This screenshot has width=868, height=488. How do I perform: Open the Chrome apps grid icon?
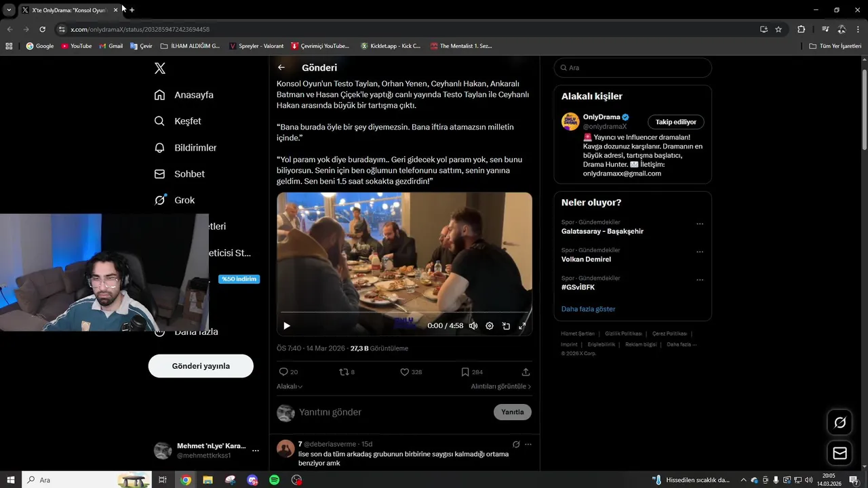(x=9, y=46)
